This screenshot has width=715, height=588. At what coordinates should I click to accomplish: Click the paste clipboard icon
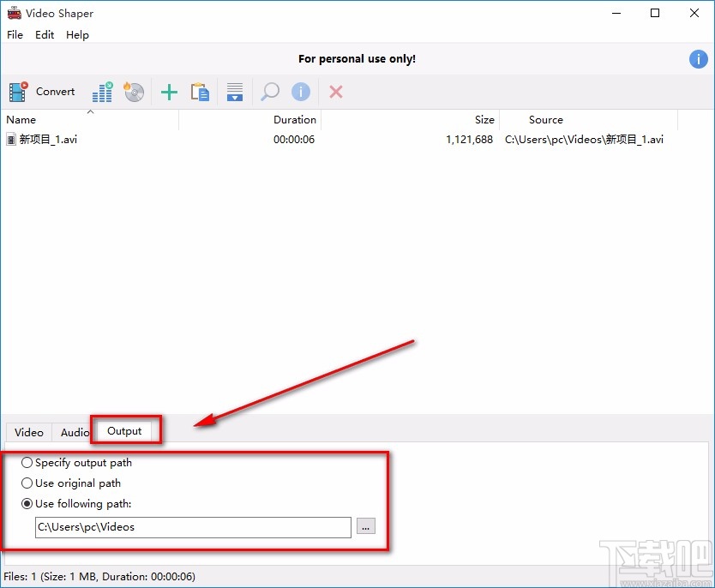click(200, 92)
